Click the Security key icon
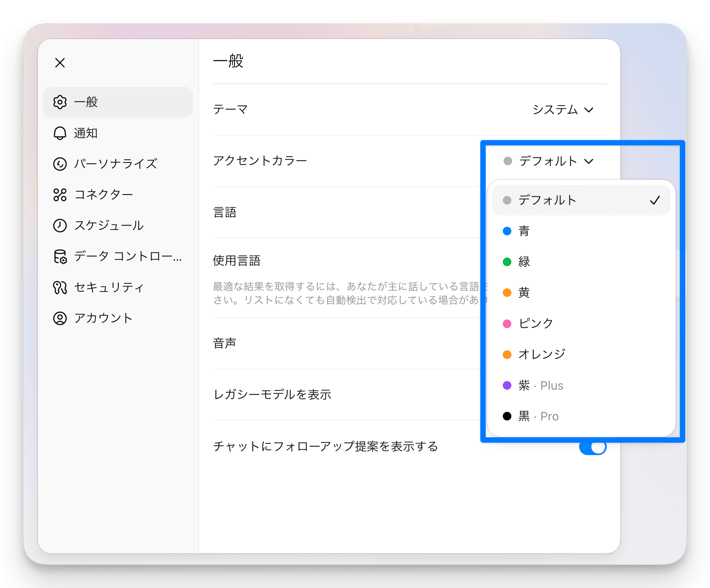 [x=60, y=288]
